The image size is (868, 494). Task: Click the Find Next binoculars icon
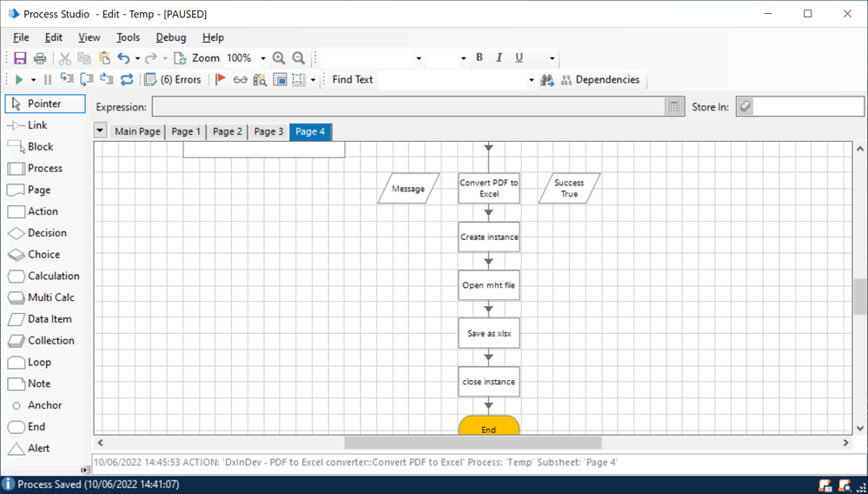tap(547, 80)
